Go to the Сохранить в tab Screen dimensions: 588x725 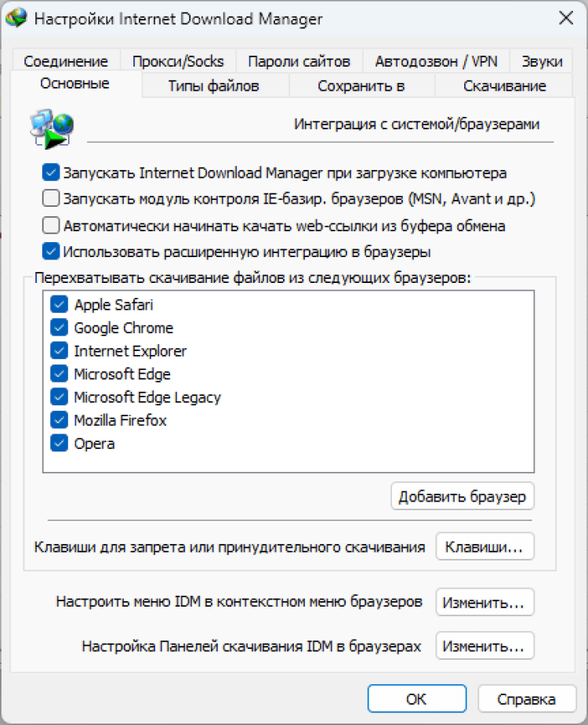(x=361, y=85)
